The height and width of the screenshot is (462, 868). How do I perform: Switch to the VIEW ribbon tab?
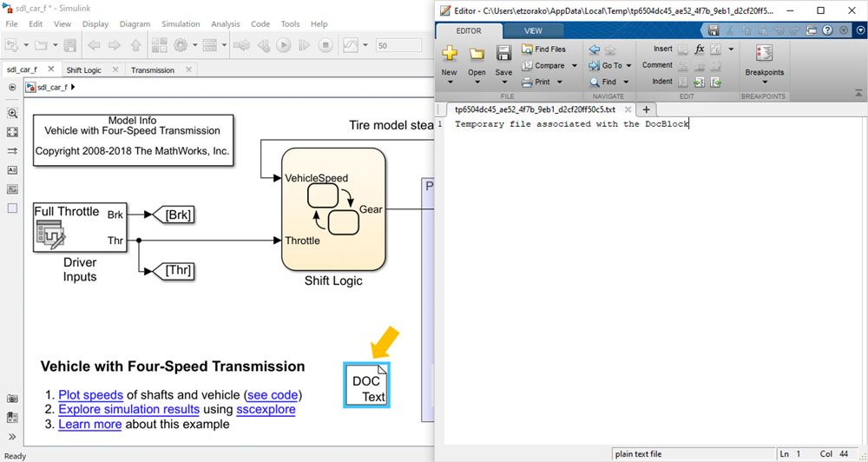coord(533,30)
